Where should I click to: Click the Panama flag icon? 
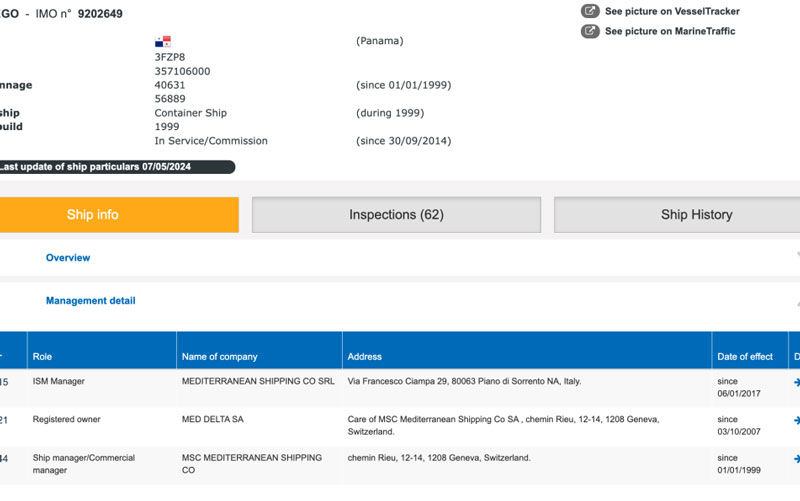[163, 41]
